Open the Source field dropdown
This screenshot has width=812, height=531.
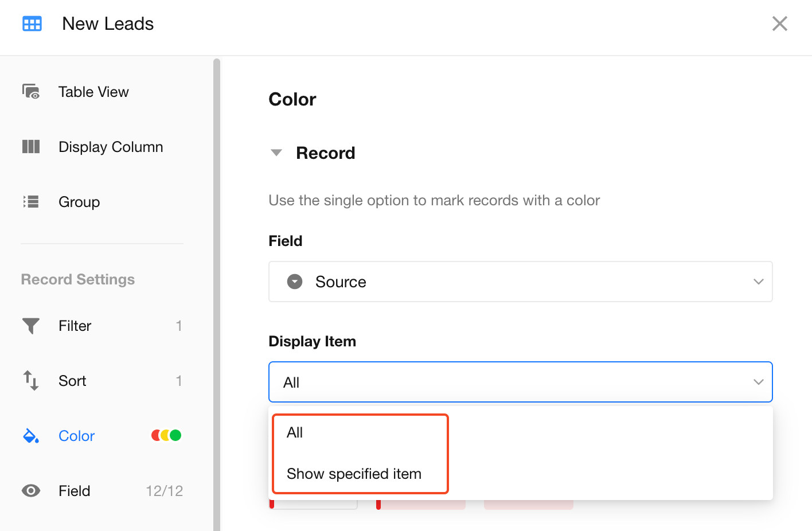pyautogui.click(x=520, y=282)
